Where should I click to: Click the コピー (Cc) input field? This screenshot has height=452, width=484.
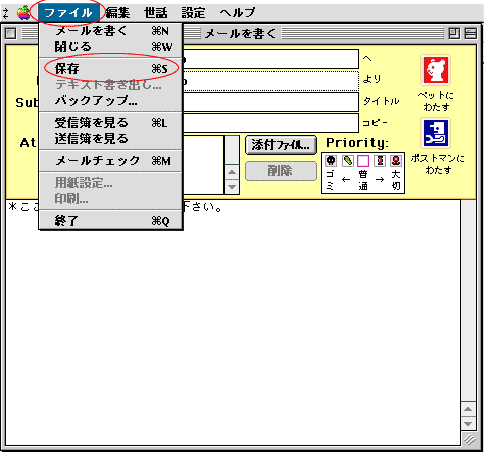[271, 123]
